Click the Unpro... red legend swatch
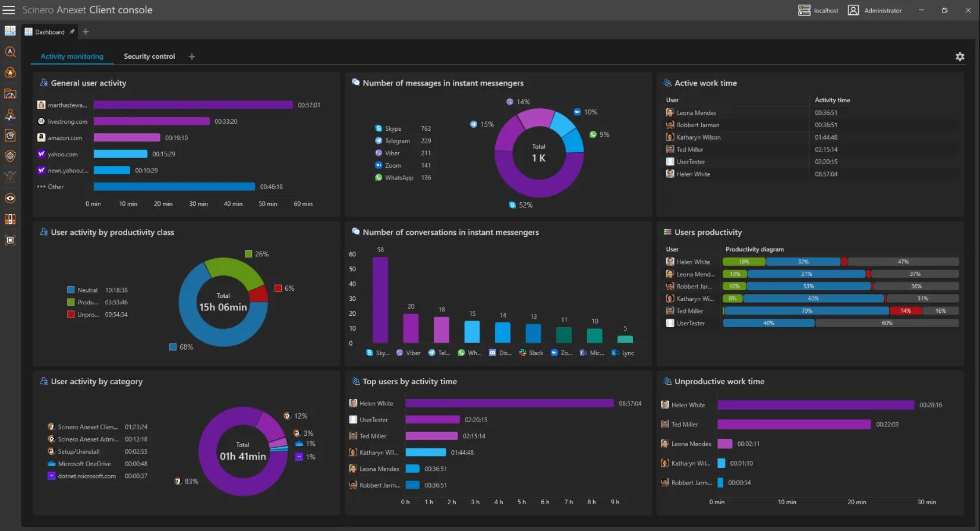 pyautogui.click(x=71, y=315)
